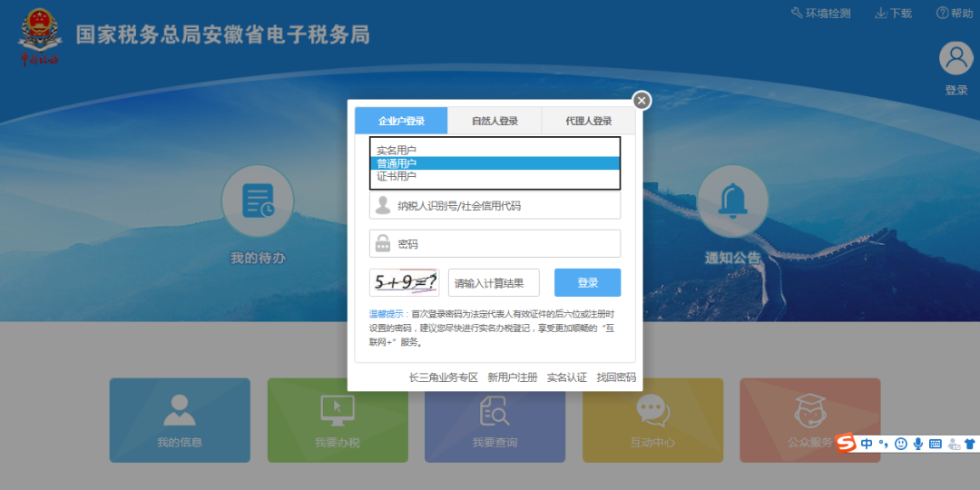Open the input method emoji face
Screen dimensions: 980x490
point(901,444)
